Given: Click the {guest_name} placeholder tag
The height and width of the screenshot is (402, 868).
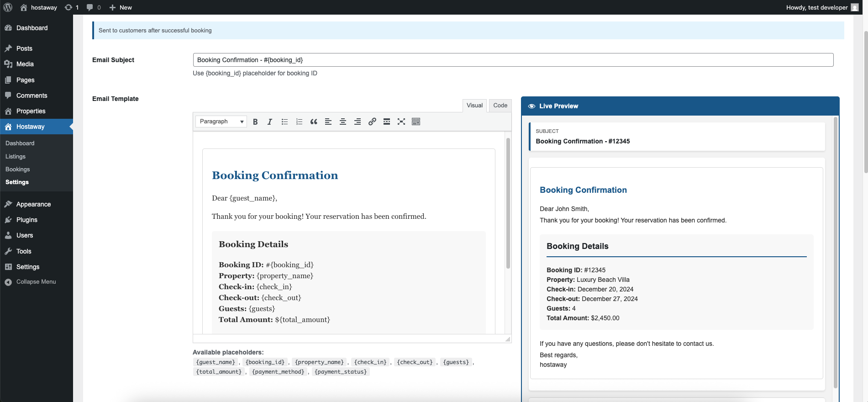Looking at the screenshot, I should [216, 362].
